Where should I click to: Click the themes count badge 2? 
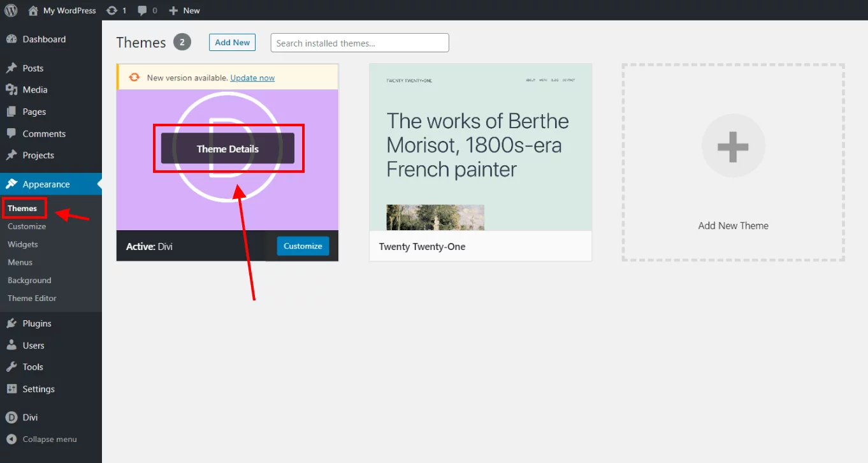[182, 43]
